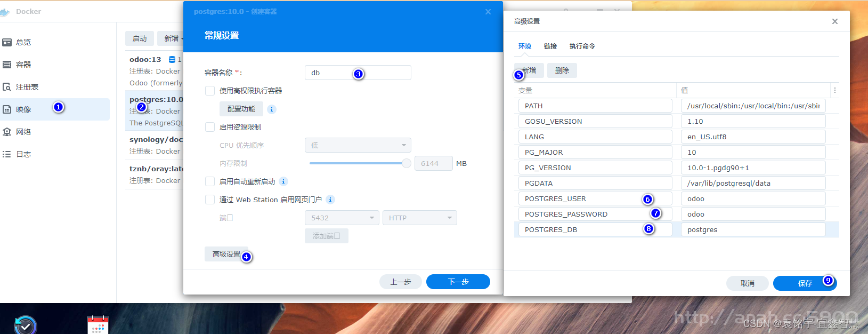
Task: Tick the 启用资源限制 checkbox
Action: click(210, 127)
